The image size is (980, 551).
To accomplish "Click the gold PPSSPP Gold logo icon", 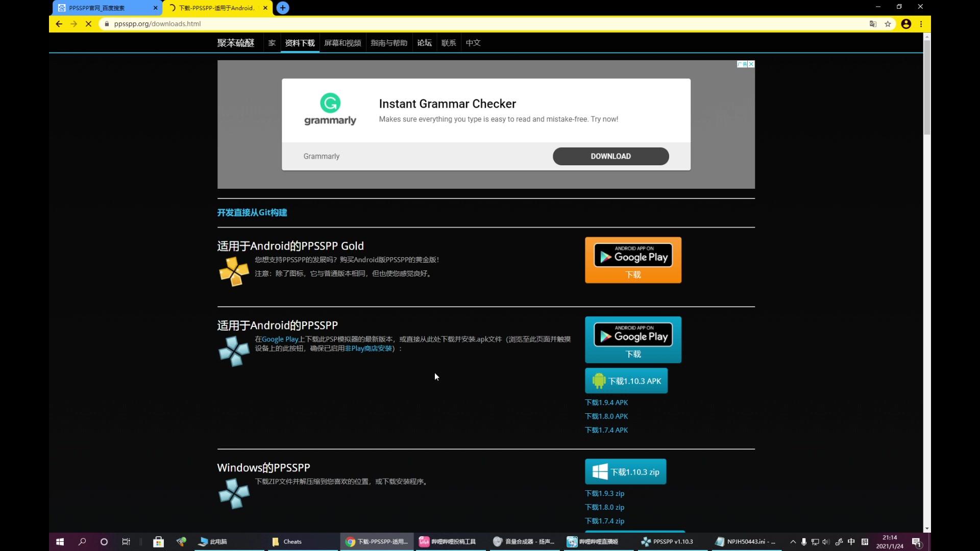I will point(234,271).
